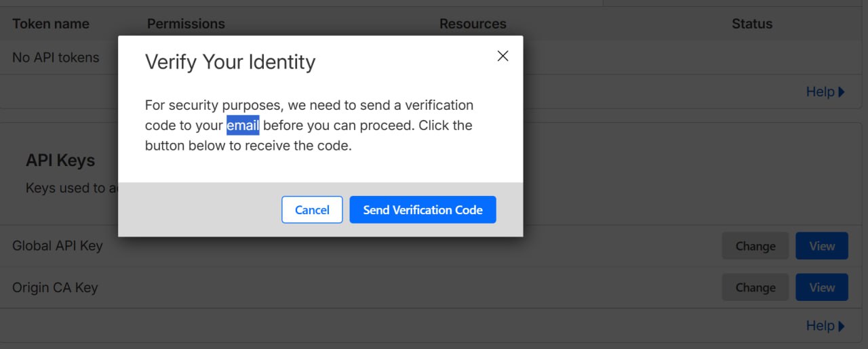Click the "Origin CA Key" row label
This screenshot has height=349, width=868.
(x=55, y=287)
